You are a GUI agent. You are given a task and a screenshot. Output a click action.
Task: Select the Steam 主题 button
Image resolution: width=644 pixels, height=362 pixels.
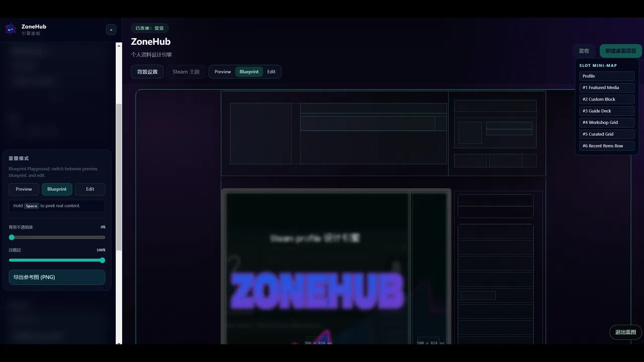tap(186, 72)
